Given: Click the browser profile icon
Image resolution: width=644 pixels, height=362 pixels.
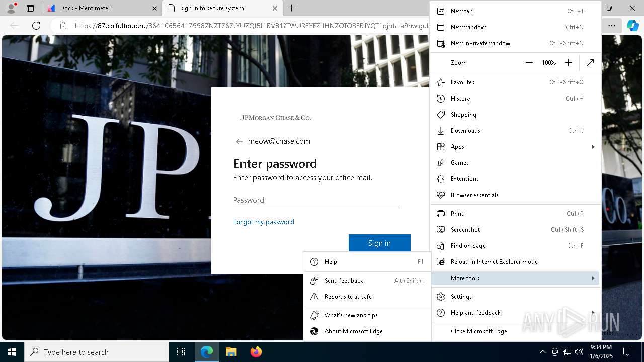Looking at the screenshot, I should (11, 8).
